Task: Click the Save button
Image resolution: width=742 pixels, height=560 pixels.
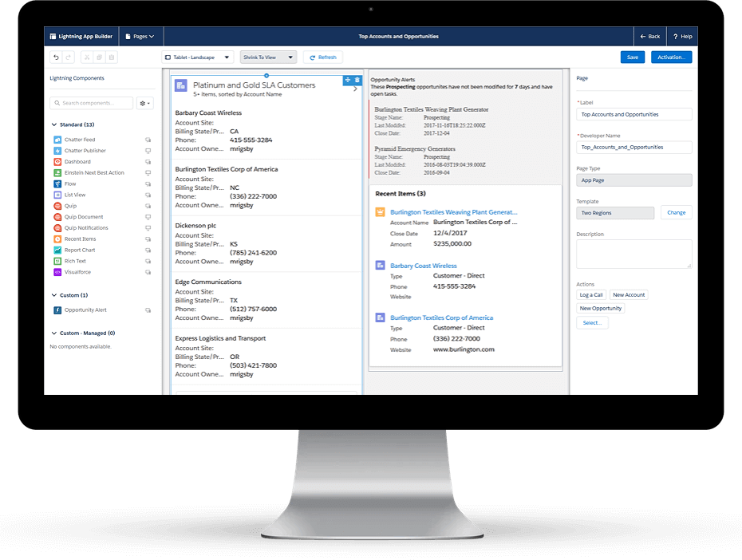Action: 633,57
